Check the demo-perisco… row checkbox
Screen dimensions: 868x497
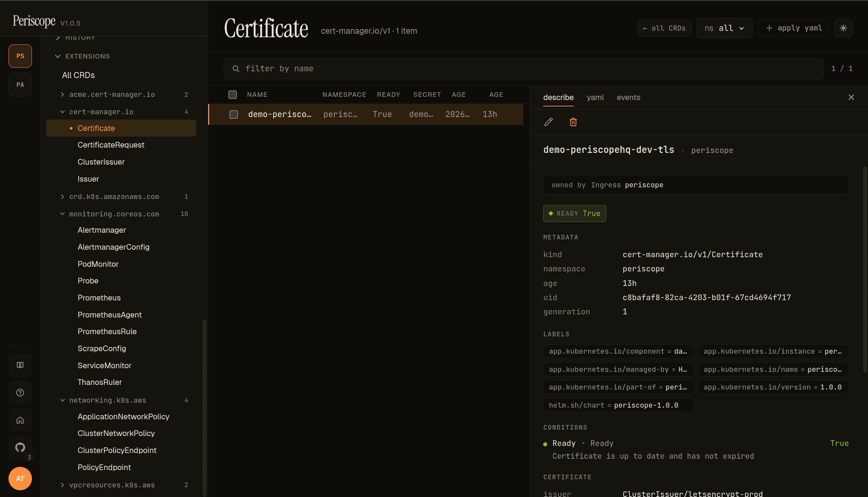tap(234, 114)
